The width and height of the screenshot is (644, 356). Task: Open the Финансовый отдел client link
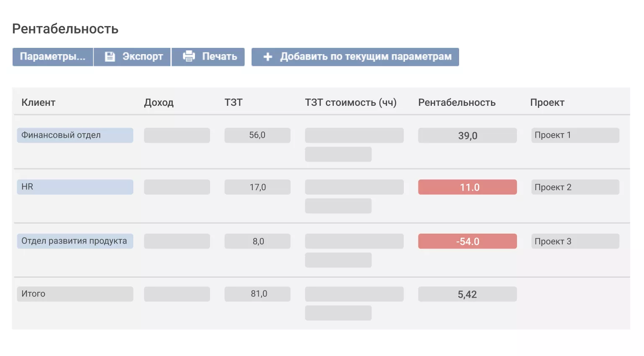point(61,135)
